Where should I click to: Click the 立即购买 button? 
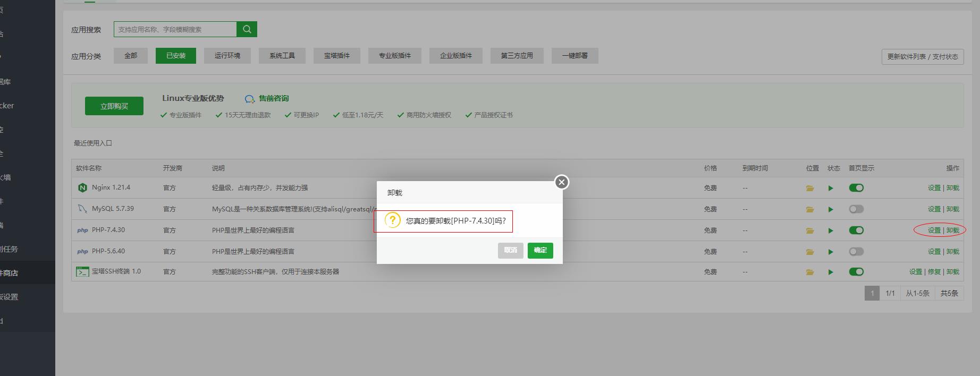[114, 106]
